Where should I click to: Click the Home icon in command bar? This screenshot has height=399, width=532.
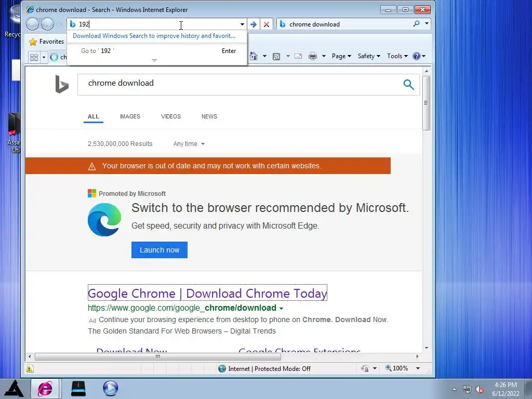253,56
